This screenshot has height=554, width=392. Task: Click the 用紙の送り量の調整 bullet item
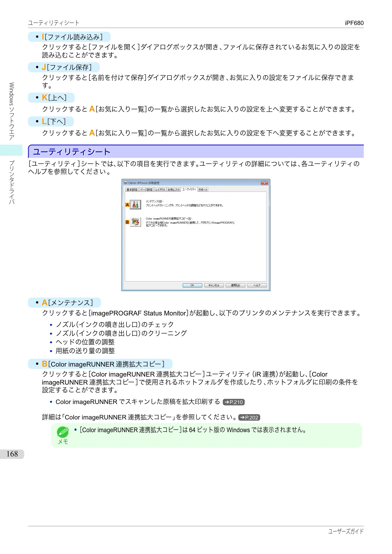85,351
